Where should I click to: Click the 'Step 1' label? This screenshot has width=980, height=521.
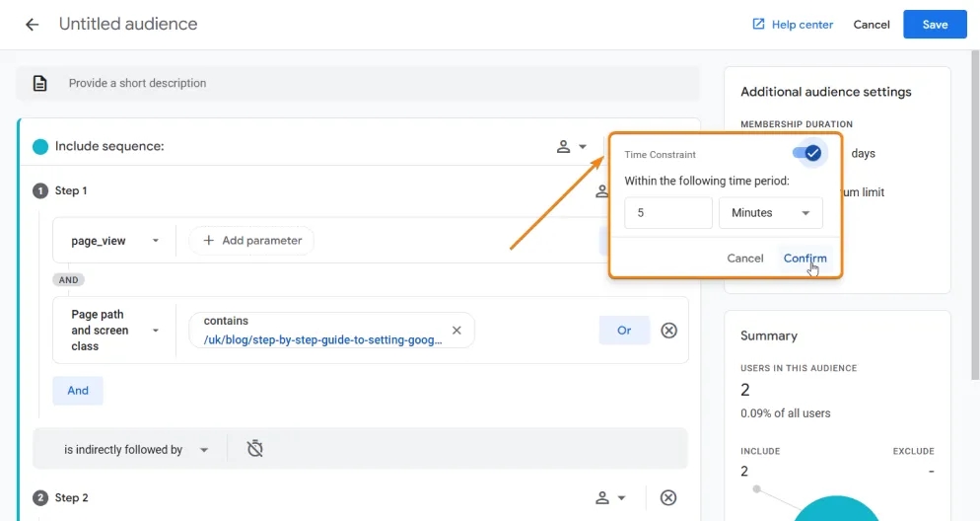pyautogui.click(x=71, y=190)
